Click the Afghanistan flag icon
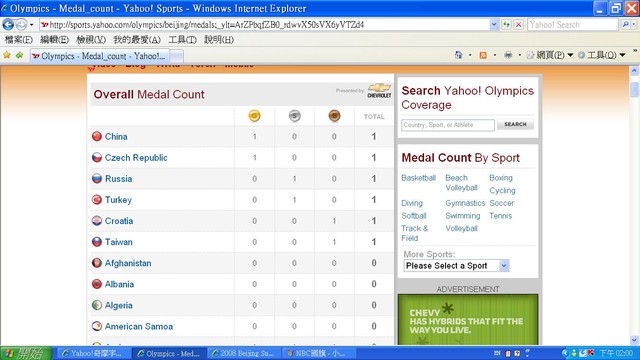 97,263
